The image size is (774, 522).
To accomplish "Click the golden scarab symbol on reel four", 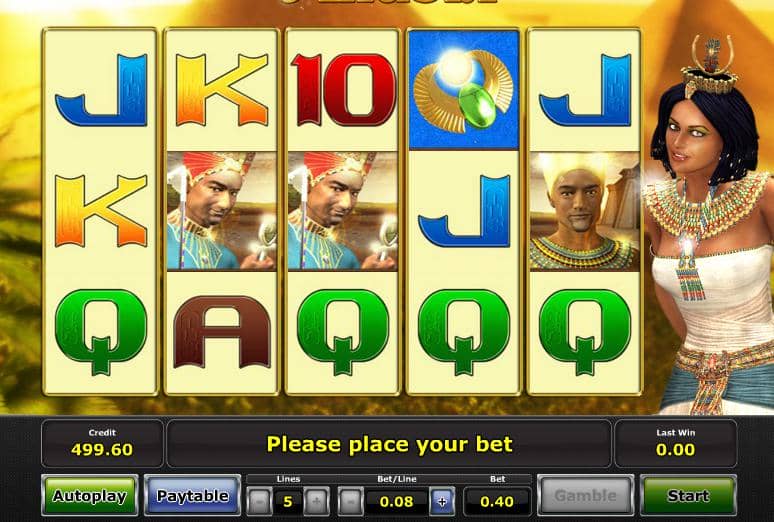I will point(464,90).
